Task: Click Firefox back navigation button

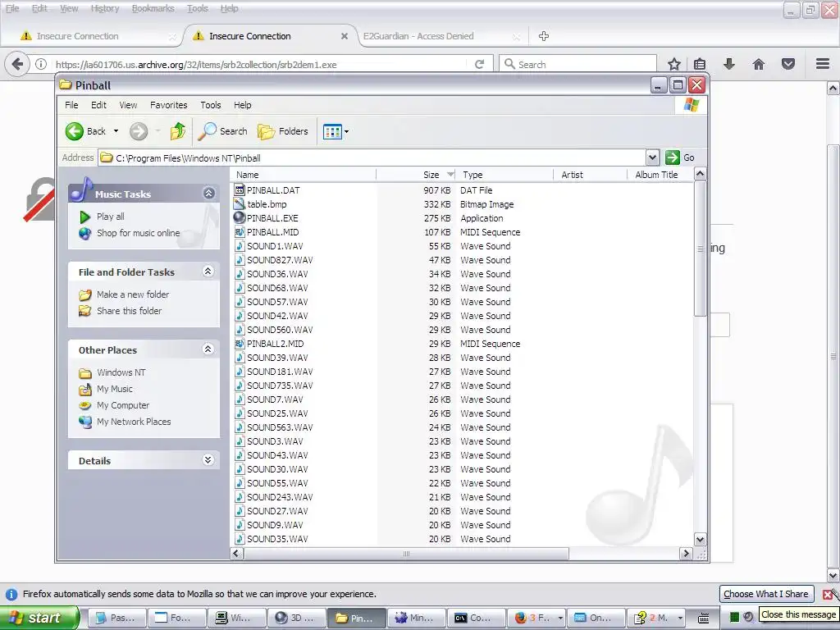Action: [x=17, y=64]
